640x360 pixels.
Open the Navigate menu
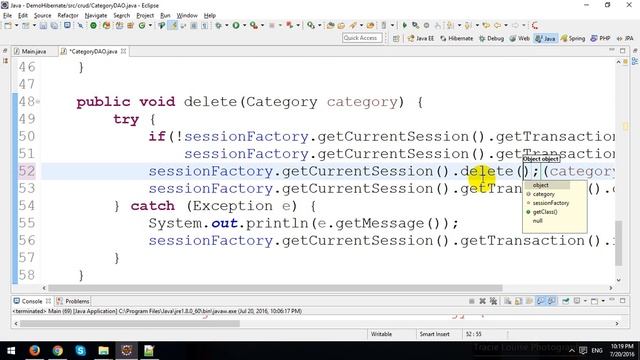click(x=96, y=16)
